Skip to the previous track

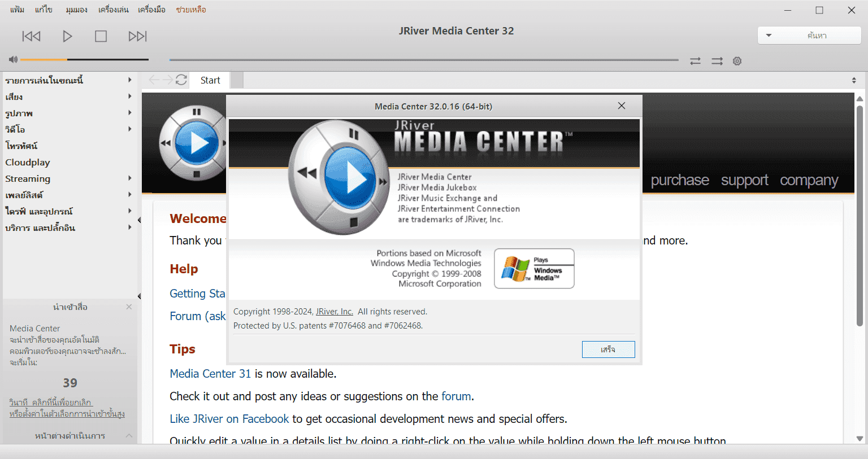(x=31, y=36)
